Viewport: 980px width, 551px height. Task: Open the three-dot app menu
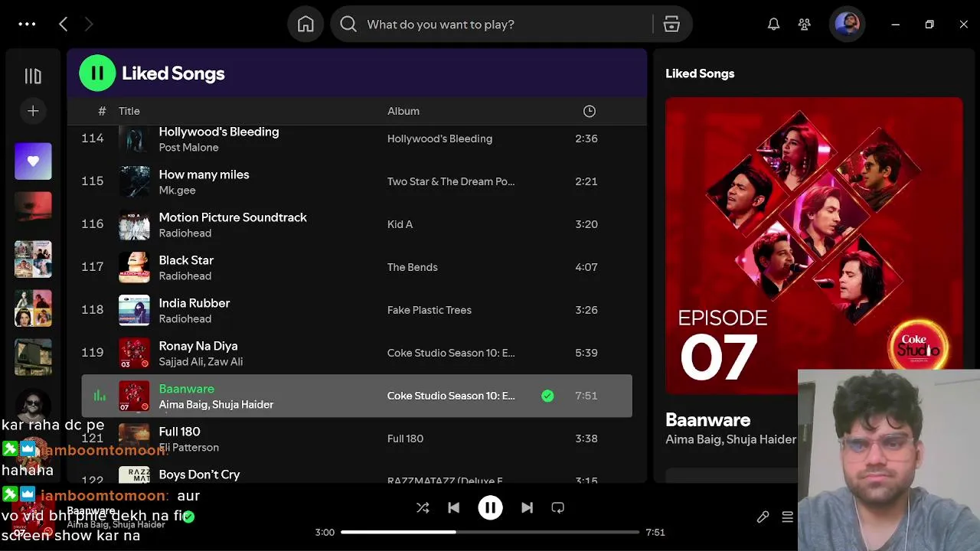coord(27,24)
